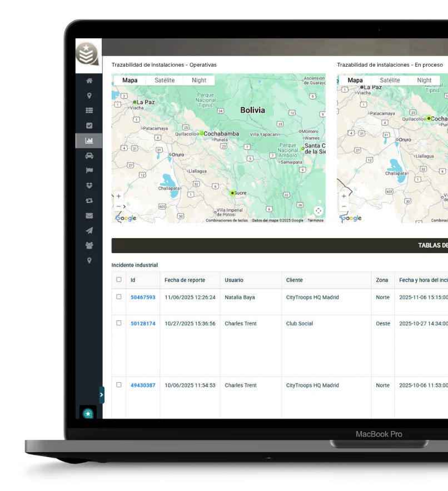Click the retweet arrows sidebar icon

[x=89, y=201]
